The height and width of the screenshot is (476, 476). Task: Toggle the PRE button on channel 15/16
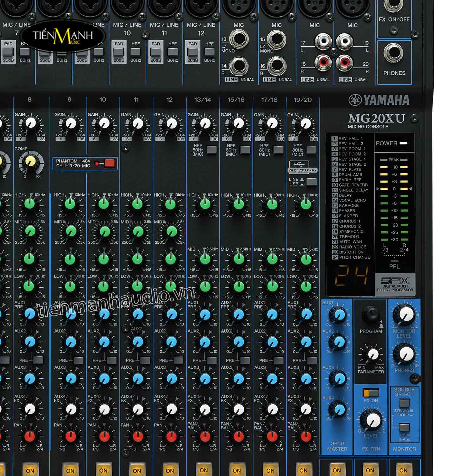(x=245, y=360)
